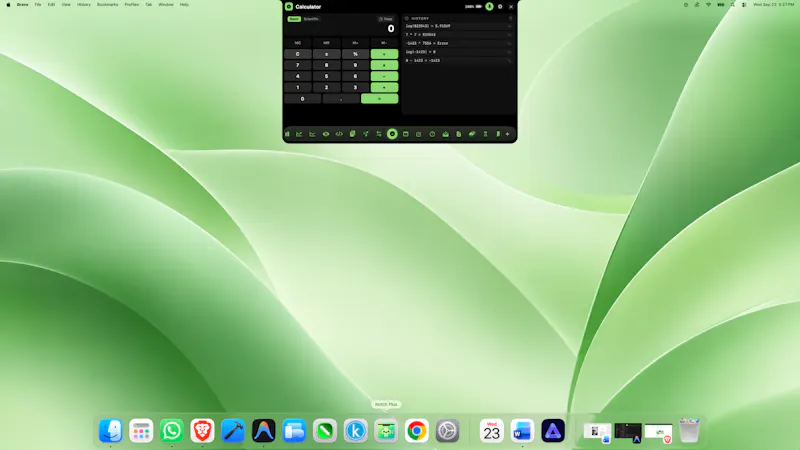Screen dimensions: 800x450
Task: Open the Window menu
Action: click(166, 5)
